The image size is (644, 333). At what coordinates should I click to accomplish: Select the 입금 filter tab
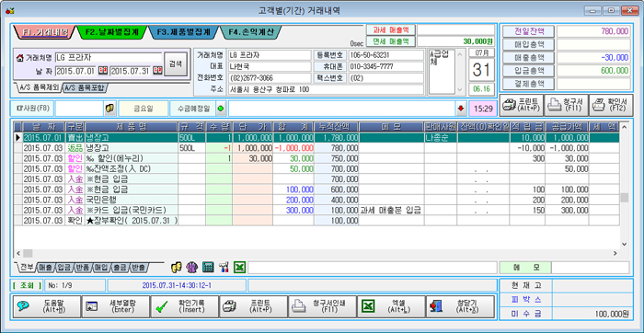(63, 268)
